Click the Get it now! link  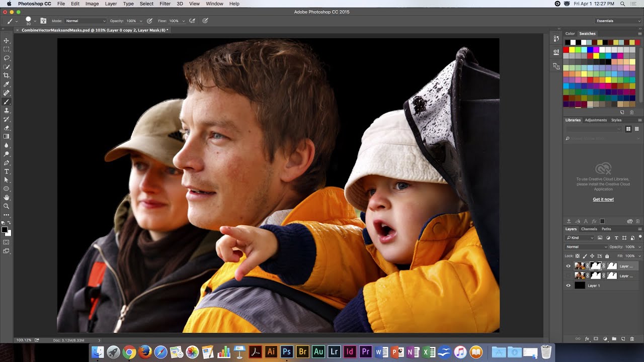point(603,200)
